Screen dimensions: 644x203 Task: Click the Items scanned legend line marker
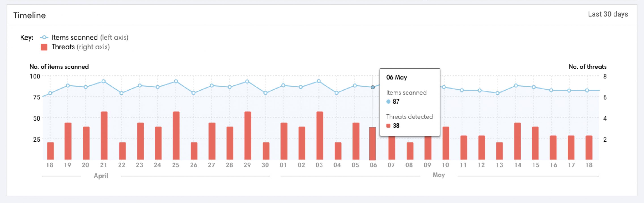44,38
